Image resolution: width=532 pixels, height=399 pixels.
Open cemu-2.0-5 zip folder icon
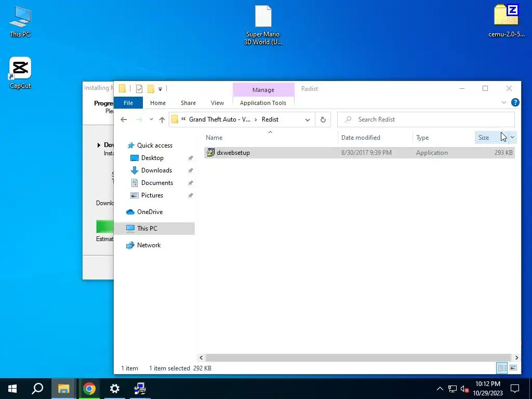point(506,20)
